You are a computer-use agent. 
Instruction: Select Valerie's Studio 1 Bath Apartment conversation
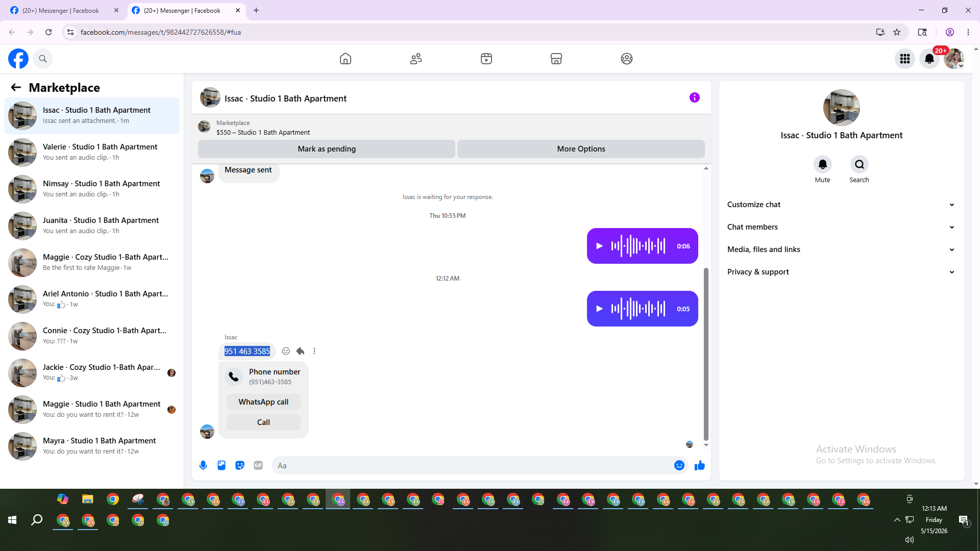click(x=92, y=153)
